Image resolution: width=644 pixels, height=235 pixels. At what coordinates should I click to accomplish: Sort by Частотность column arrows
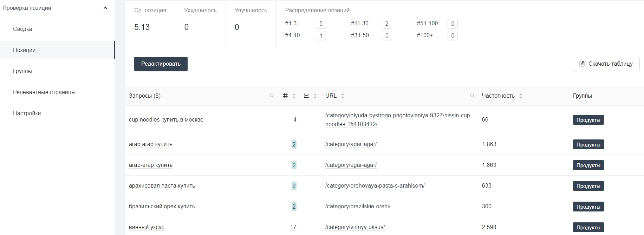point(521,96)
